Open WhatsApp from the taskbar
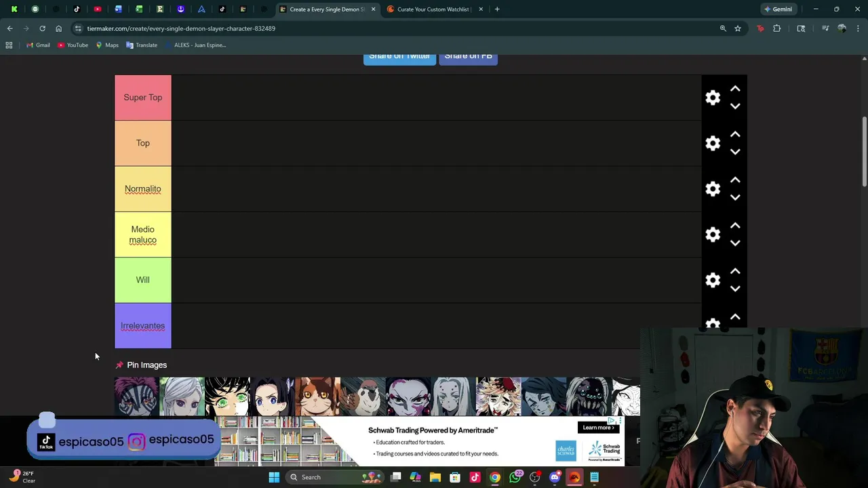This screenshot has height=488, width=868. [x=515, y=477]
